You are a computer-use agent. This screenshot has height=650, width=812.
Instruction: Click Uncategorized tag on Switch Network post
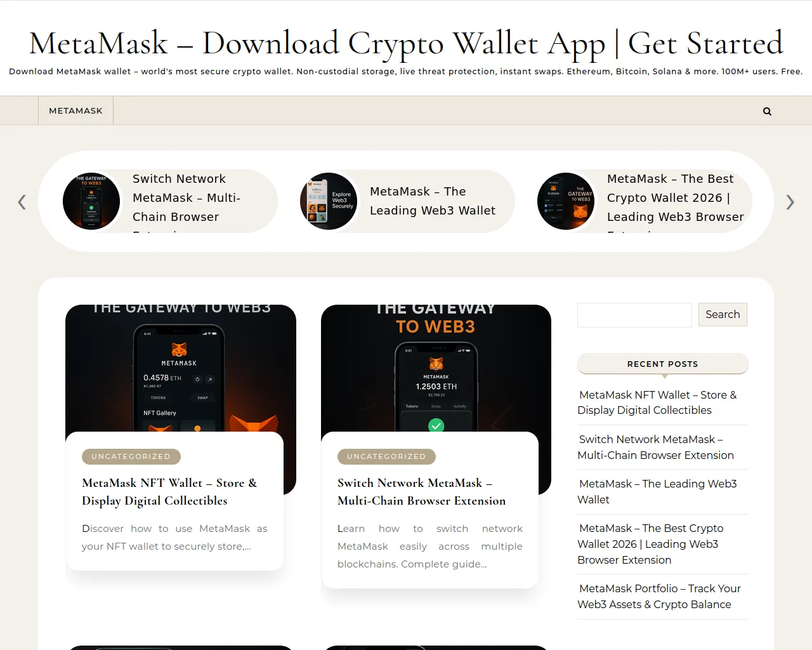pyautogui.click(x=386, y=456)
